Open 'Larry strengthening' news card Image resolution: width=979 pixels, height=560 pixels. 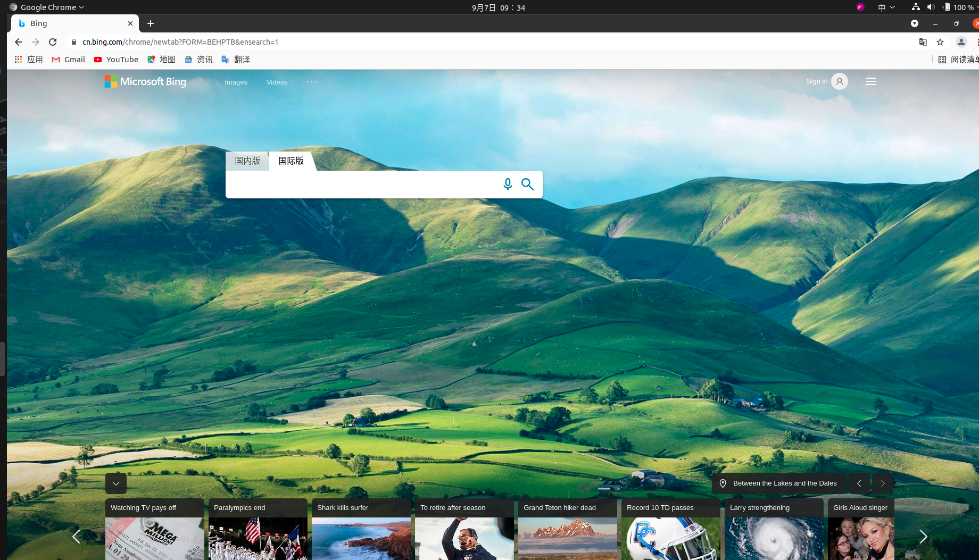774,529
